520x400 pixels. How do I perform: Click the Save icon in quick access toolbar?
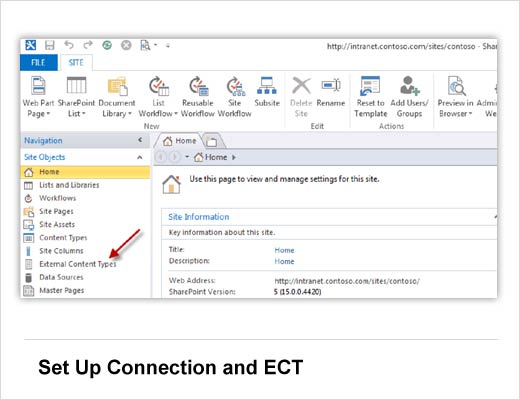[49, 45]
